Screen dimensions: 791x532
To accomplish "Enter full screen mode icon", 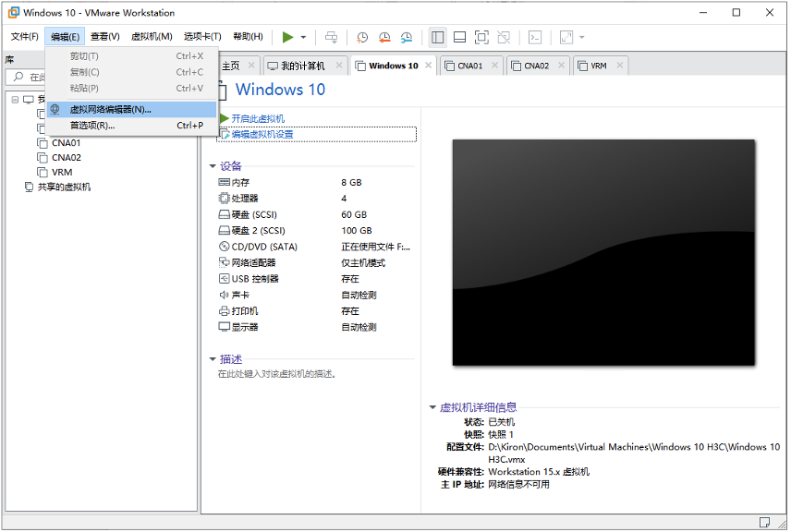I will (481, 37).
